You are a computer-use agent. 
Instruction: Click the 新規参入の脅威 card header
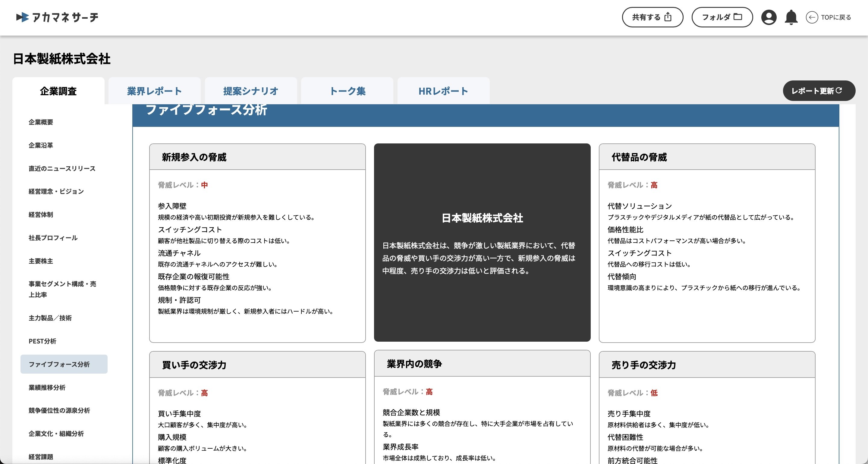tap(257, 157)
